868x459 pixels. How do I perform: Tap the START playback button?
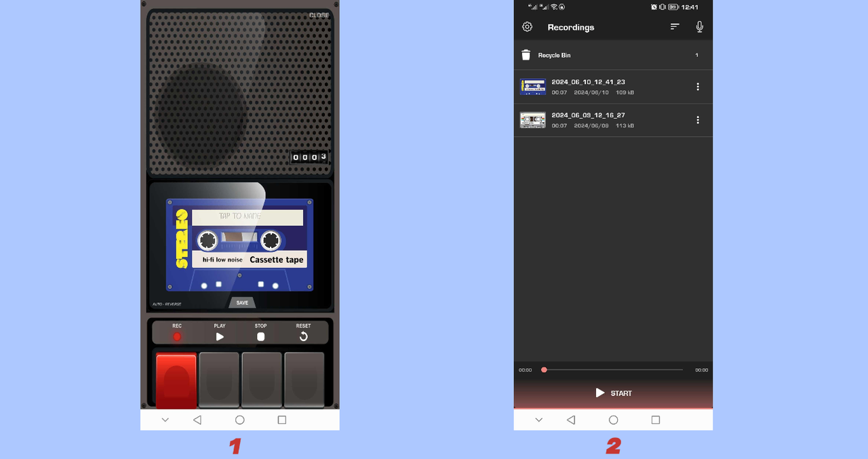tap(613, 393)
